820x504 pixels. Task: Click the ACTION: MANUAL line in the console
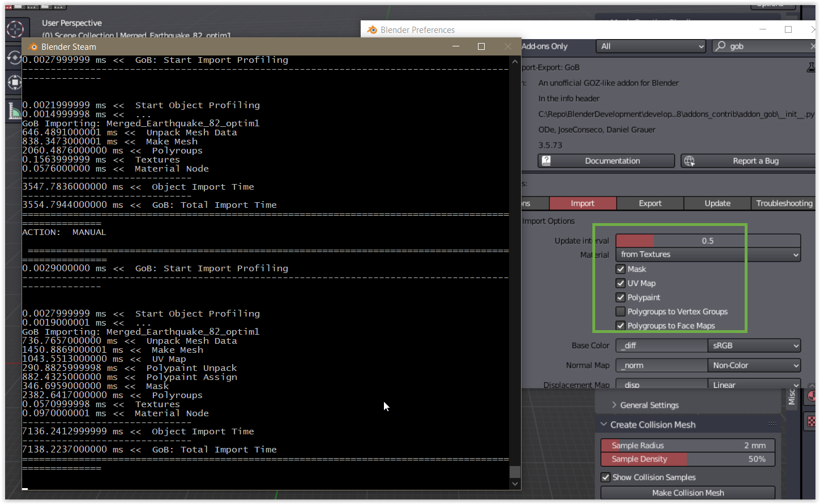[64, 232]
